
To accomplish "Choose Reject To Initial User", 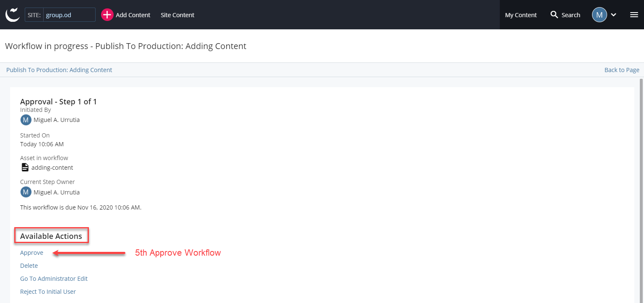I will coord(48,292).
